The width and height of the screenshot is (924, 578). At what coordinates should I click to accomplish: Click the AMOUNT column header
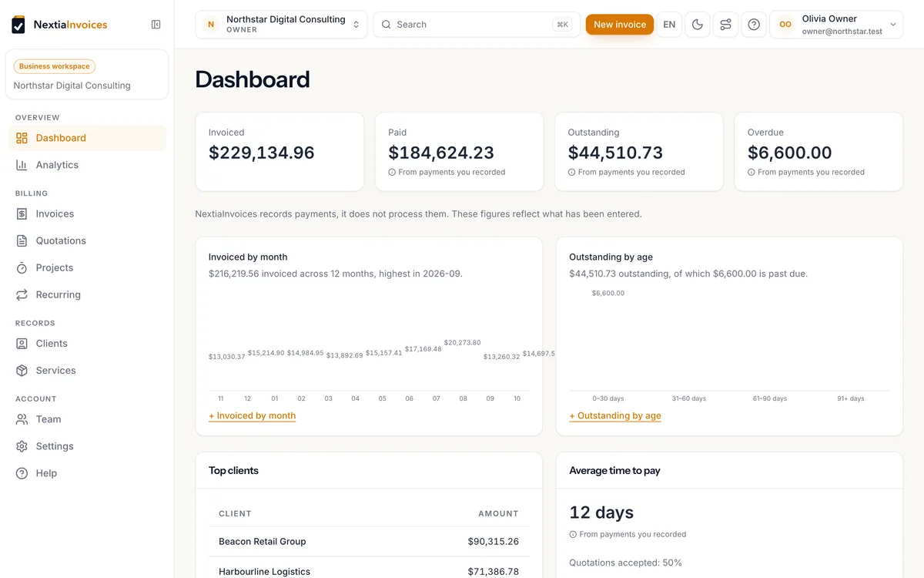click(x=498, y=513)
